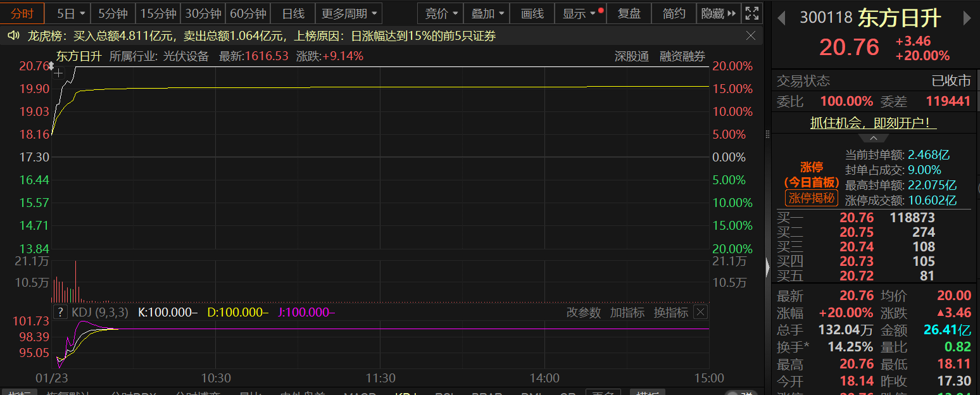The height and width of the screenshot is (395, 980).
Task: Click the fullscreen expand icon in toolbar
Action: (x=751, y=13)
